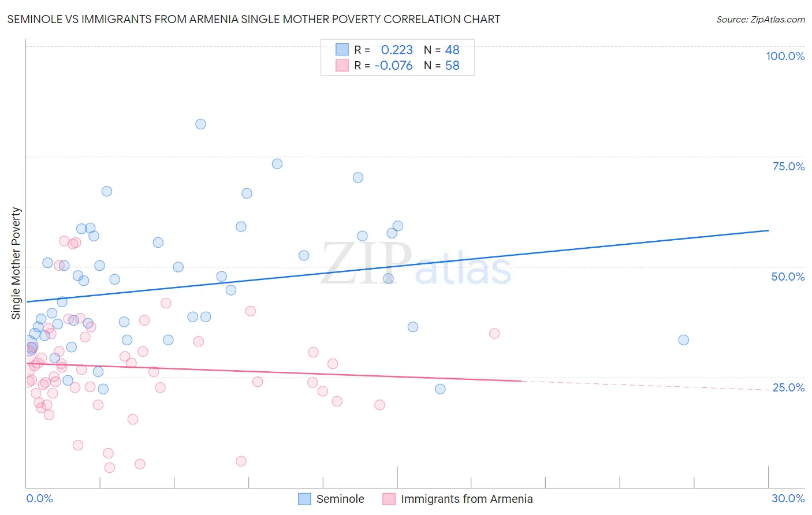812x515 pixels.
Task: Click the 0.0% x-axis label
Action: [39, 498]
